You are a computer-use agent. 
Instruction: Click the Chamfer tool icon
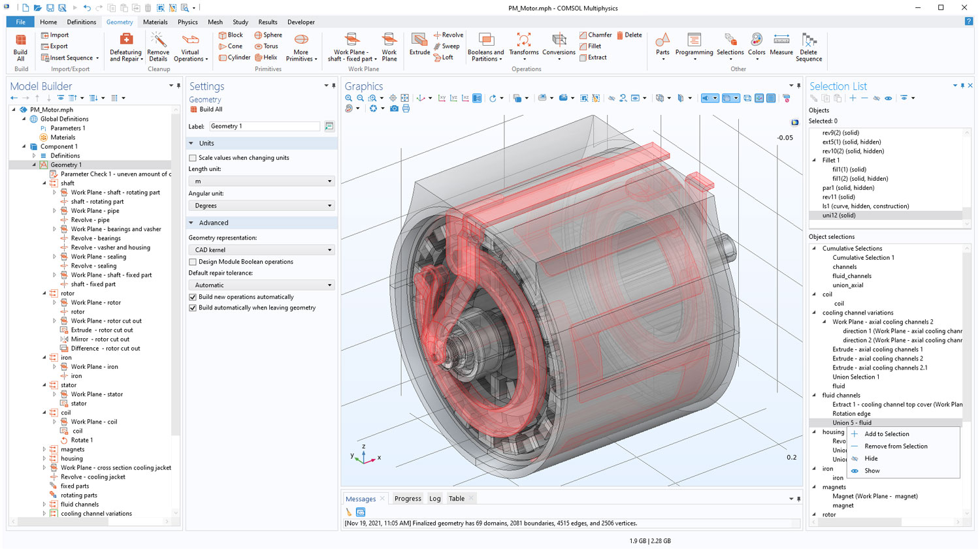(x=595, y=35)
